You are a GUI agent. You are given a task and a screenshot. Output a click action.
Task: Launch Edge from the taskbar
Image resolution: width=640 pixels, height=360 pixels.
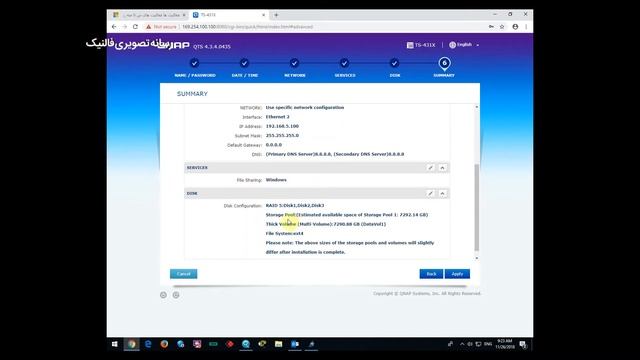[148, 344]
